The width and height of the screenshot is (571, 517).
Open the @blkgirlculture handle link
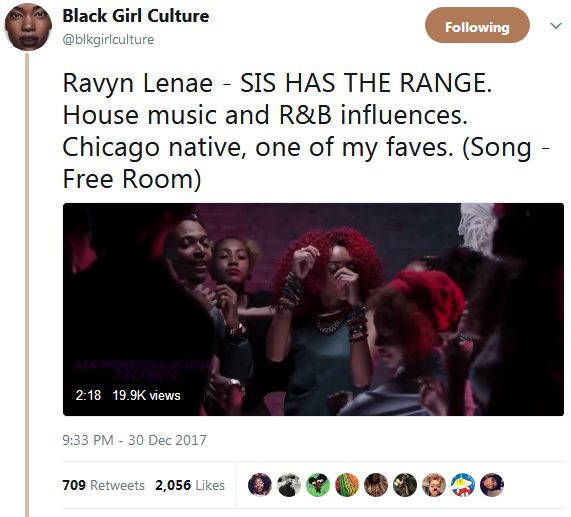click(108, 39)
